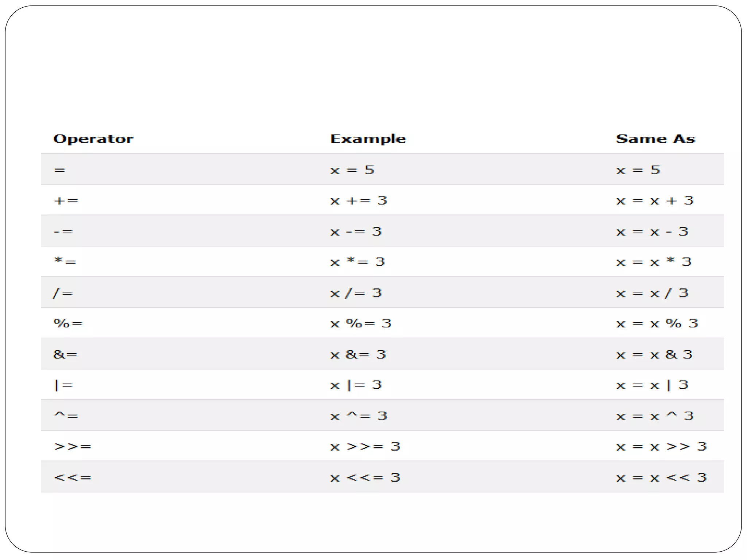This screenshot has width=747, height=560.
Task: Select the >>= operator cell
Action: [x=73, y=447]
